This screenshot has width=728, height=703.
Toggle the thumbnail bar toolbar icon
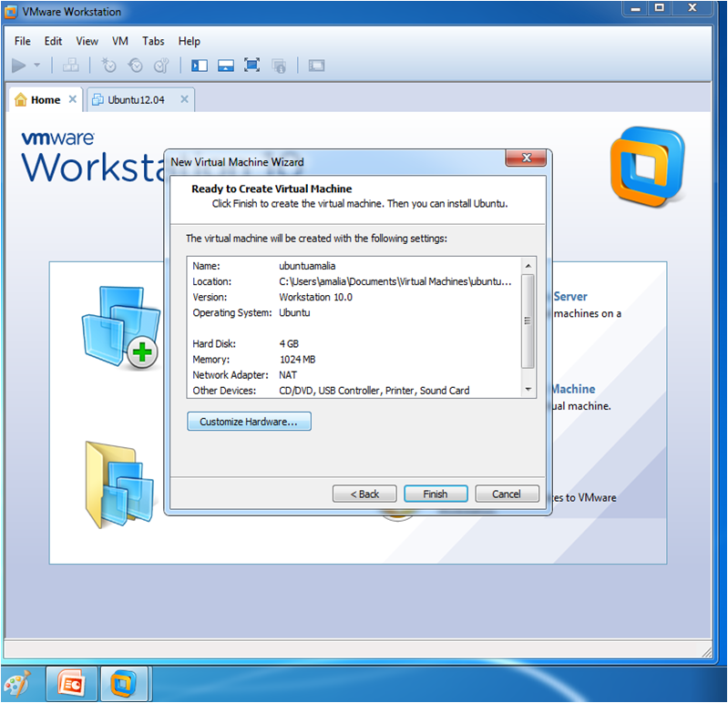[x=226, y=66]
